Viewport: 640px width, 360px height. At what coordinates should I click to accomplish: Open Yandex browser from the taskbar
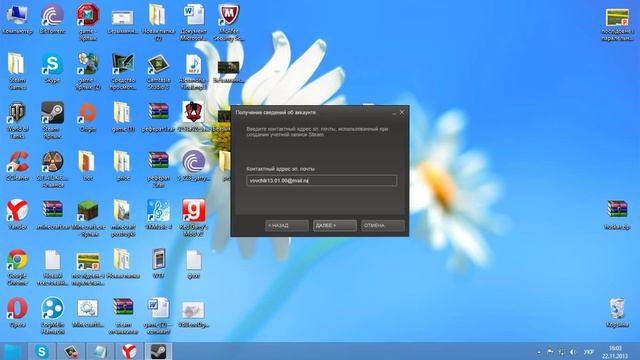pyautogui.click(x=129, y=351)
